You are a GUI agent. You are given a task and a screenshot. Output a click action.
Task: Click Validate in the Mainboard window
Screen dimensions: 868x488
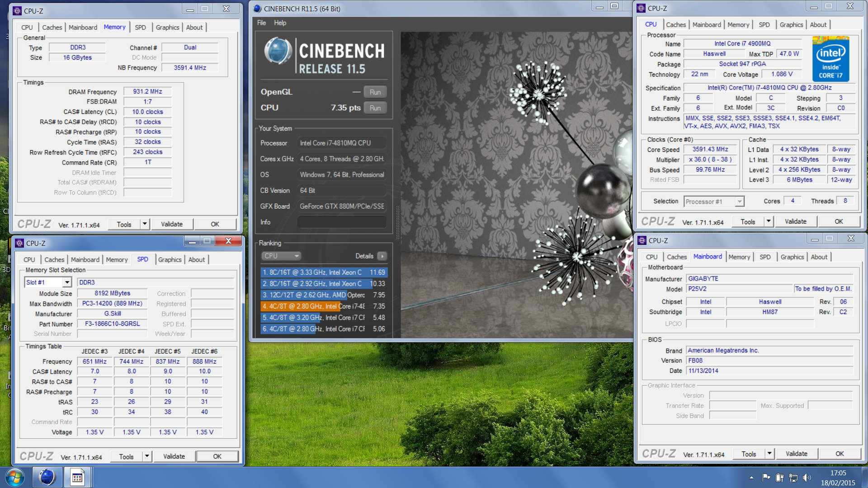pos(797,454)
